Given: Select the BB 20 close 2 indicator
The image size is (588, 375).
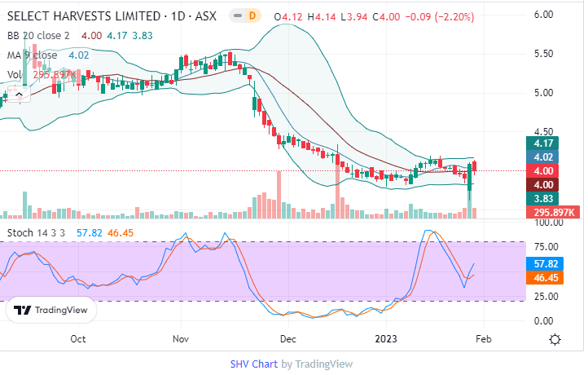Looking at the screenshot, I should [41, 36].
